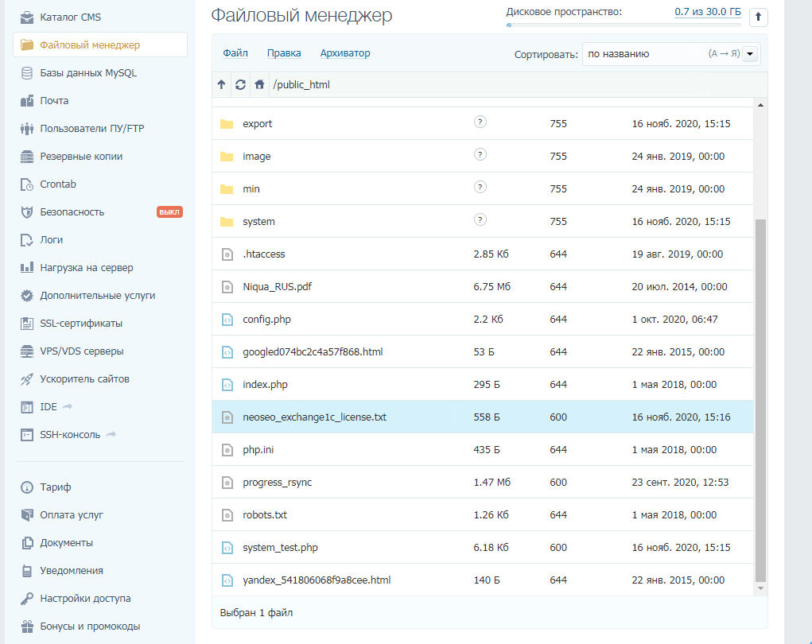812x644 pixels.
Task: Select the .htaccess file row
Action: tap(483, 254)
